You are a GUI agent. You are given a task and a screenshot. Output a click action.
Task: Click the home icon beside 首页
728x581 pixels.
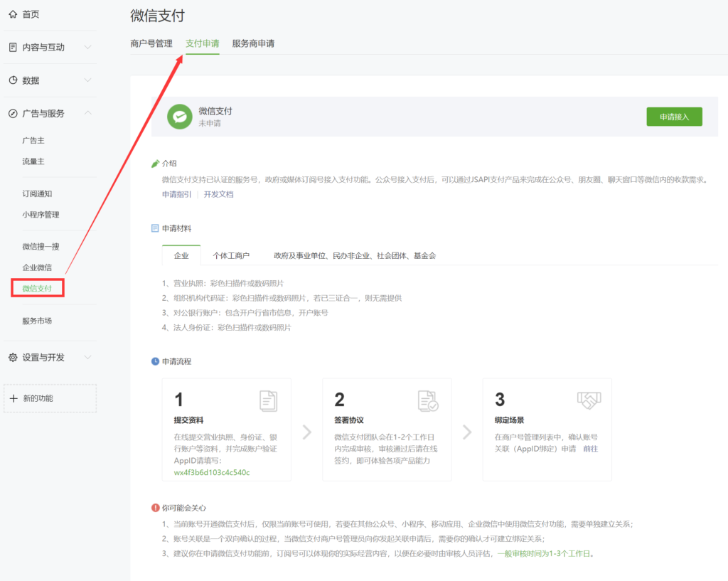(13, 14)
